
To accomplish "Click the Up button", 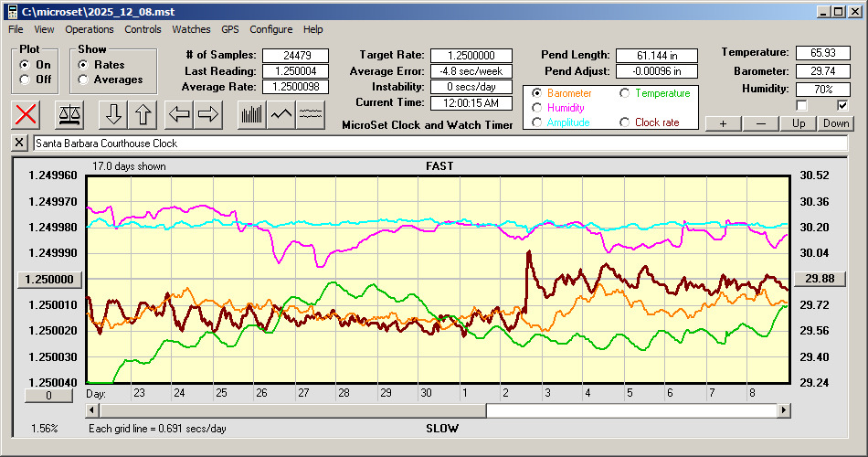I will coord(798,123).
